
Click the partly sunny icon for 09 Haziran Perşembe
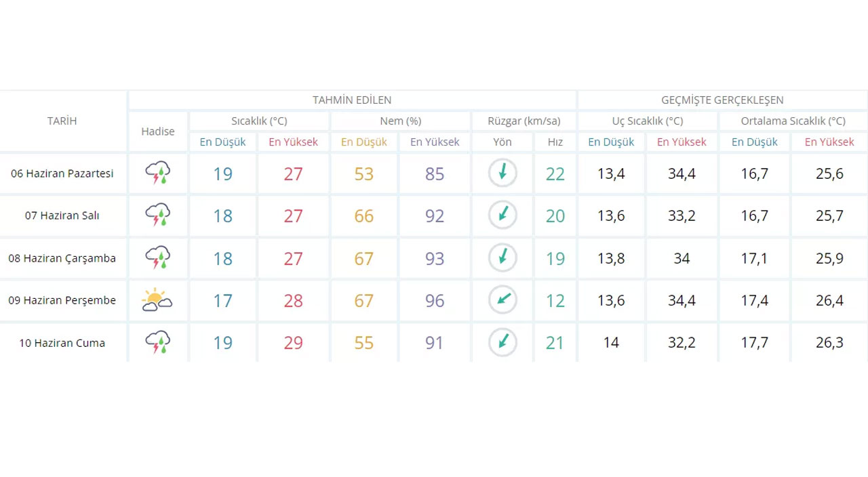click(157, 300)
